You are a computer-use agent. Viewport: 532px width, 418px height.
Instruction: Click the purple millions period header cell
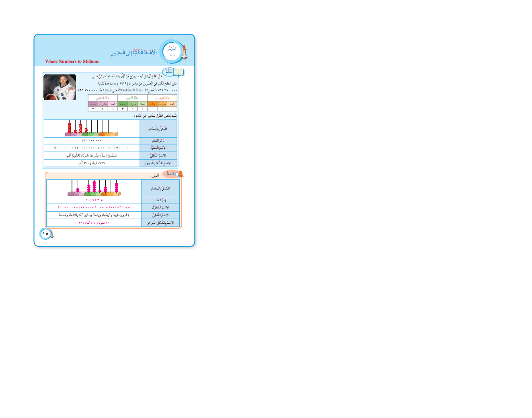[x=103, y=98]
